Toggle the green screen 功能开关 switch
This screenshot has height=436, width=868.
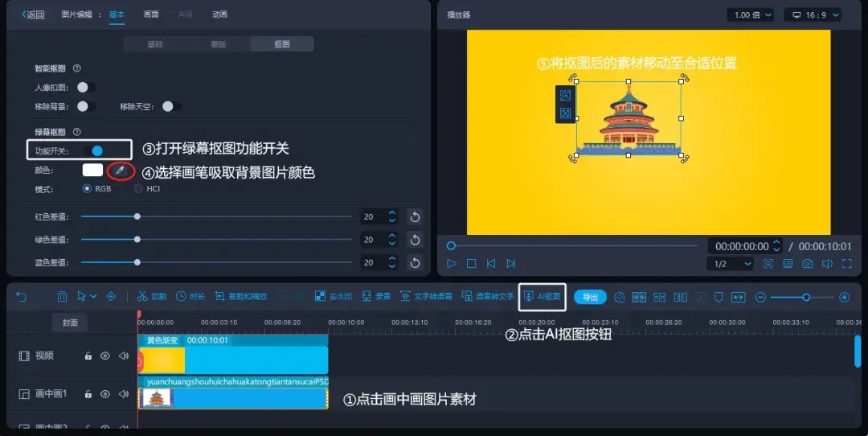93,150
